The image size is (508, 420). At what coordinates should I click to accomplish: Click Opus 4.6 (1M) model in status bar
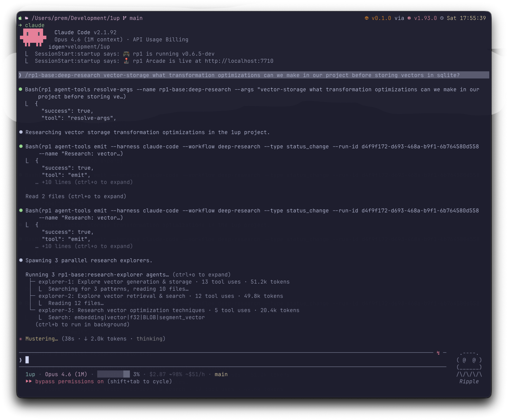[66, 374]
